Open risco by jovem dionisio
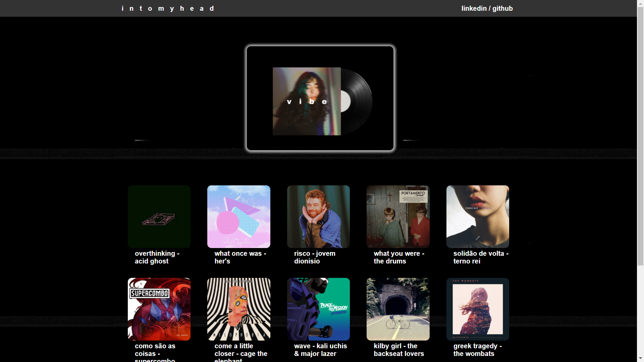 pos(318,217)
